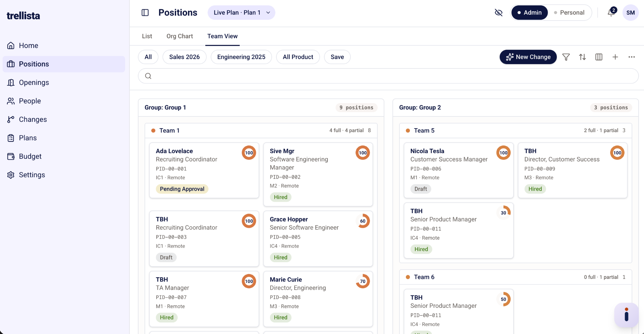
Task: Open the List tab
Action: click(x=147, y=36)
